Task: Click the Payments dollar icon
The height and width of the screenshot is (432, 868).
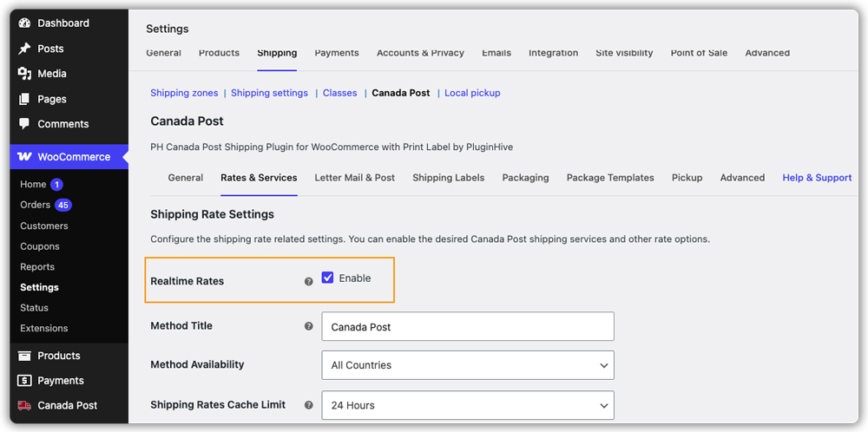Action: 24,381
